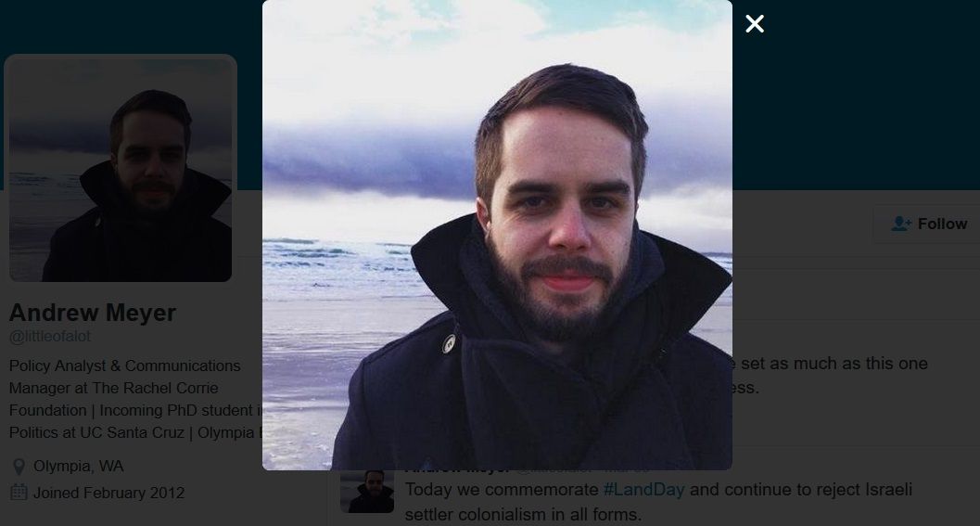Click the calendar icon beside join date
Viewport: 980px width, 526px height.
pos(19,493)
